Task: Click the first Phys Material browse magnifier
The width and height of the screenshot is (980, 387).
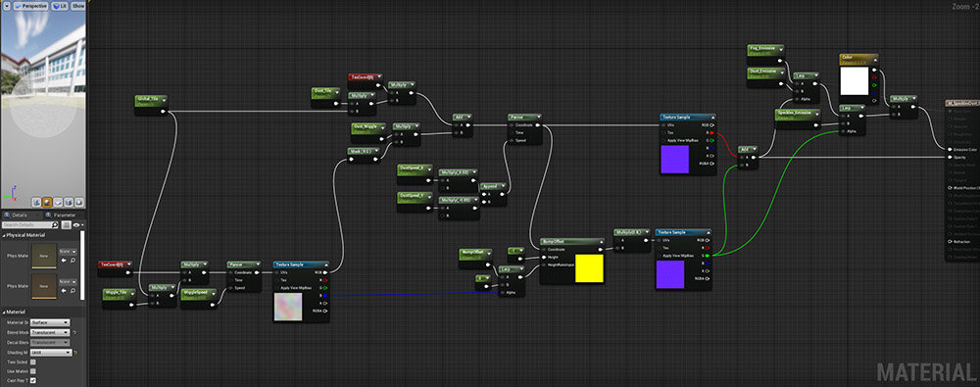Action: click(73, 260)
